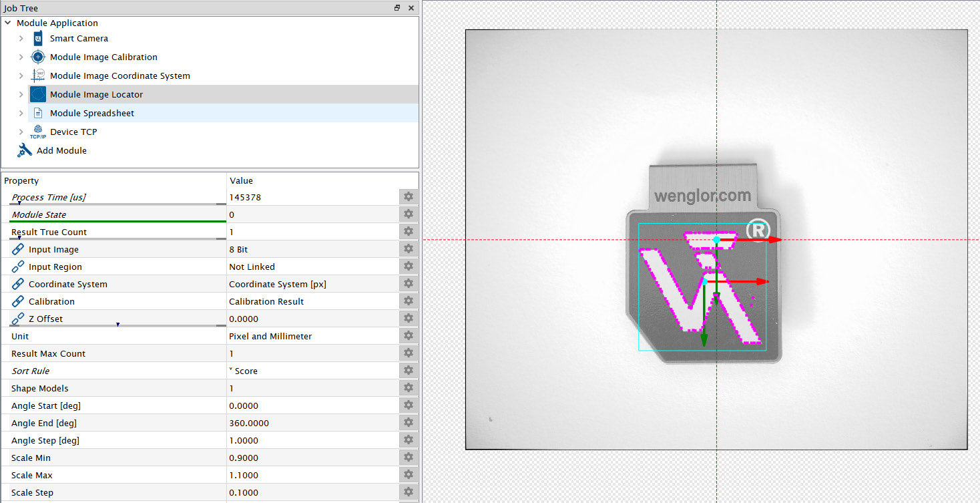Screen dimensions: 980x503
Task: Expand the Module Image Calibration node
Action: click(x=21, y=57)
